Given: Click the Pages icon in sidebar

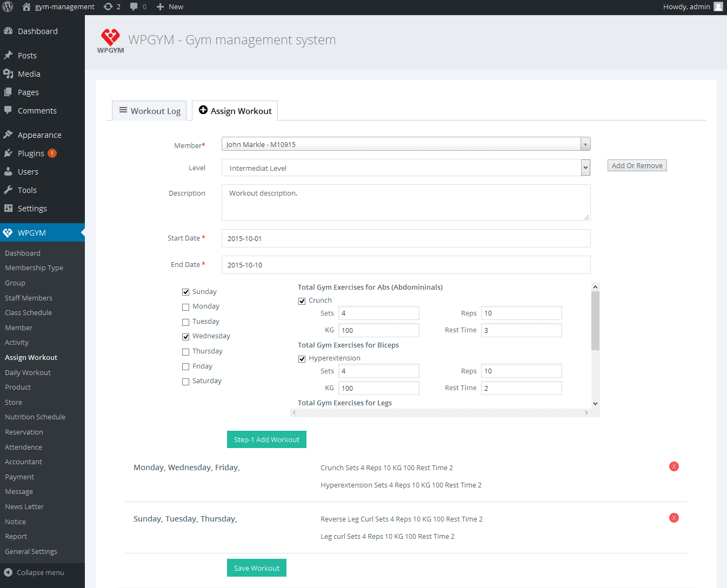Looking at the screenshot, I should 8,92.
